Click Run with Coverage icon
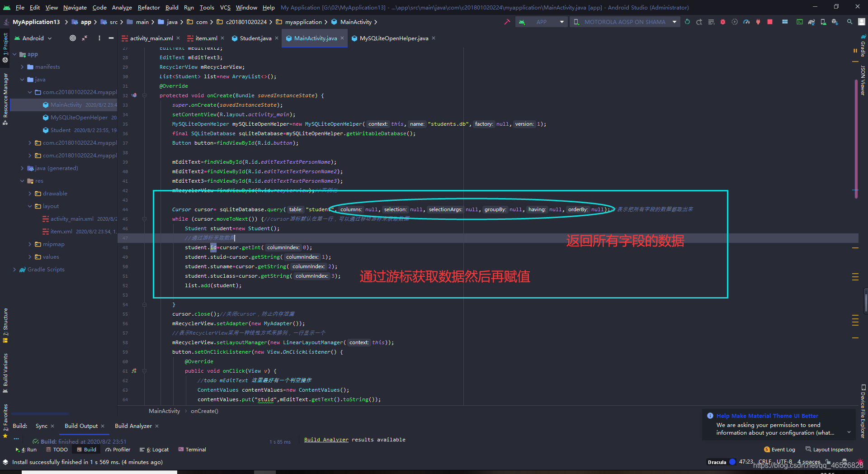The height and width of the screenshot is (474, 868). tap(735, 22)
